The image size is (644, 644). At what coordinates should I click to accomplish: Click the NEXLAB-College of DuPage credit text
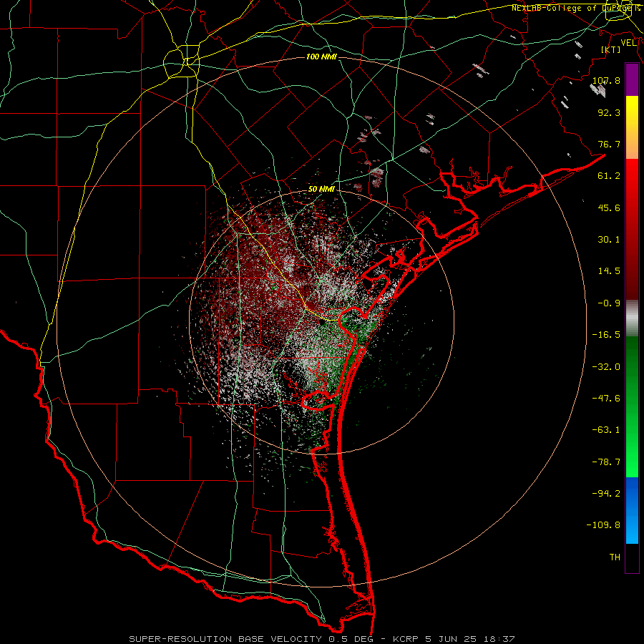(x=575, y=8)
